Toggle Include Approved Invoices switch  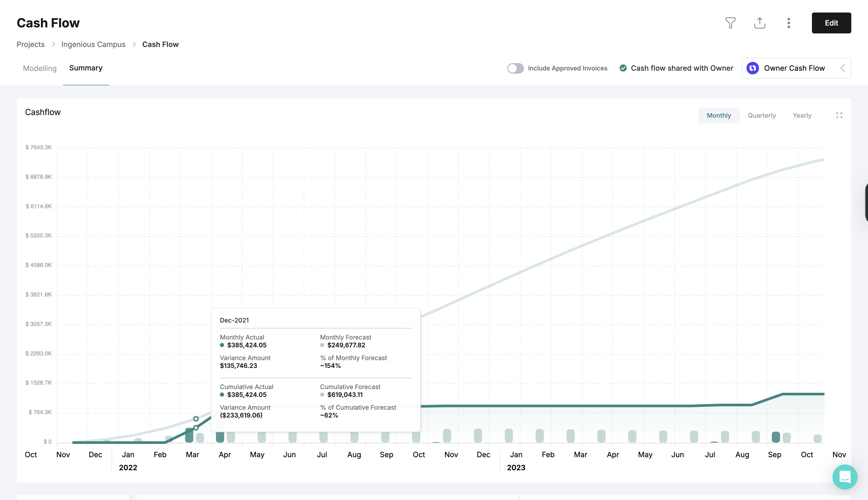[x=515, y=68]
